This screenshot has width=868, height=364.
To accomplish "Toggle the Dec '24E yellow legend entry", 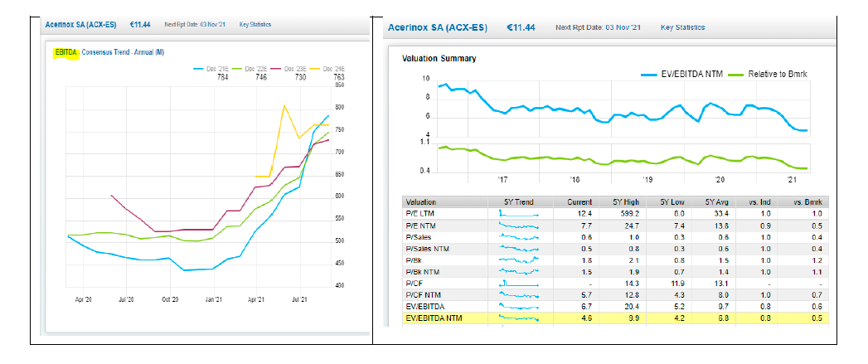I will (x=326, y=69).
